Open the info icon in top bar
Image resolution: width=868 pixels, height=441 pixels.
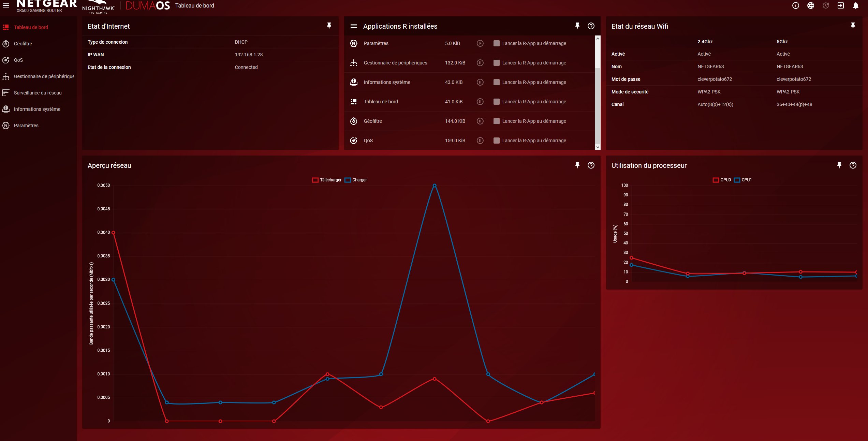[795, 5]
